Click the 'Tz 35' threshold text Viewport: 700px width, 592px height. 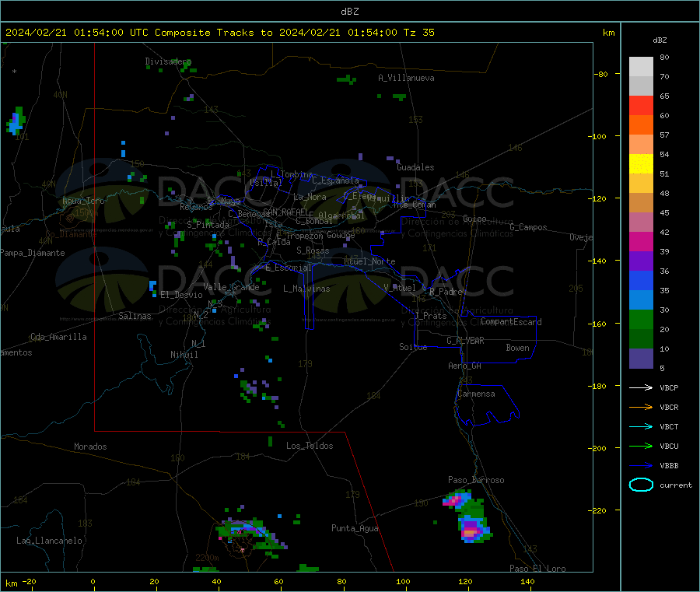click(418, 33)
